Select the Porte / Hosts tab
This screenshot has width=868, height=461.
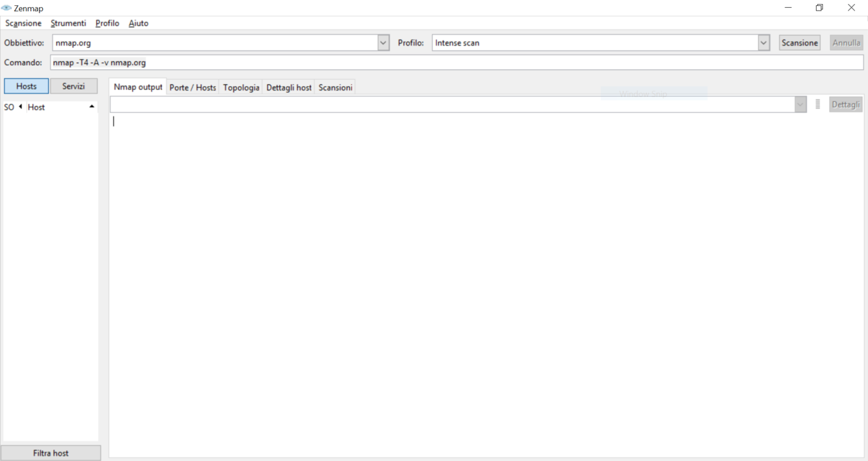(193, 86)
